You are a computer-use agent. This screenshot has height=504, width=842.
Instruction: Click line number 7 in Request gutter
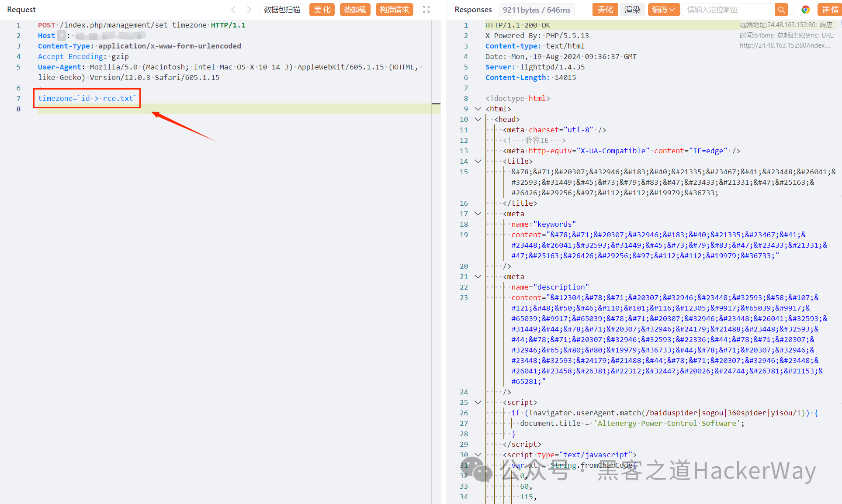pos(18,98)
